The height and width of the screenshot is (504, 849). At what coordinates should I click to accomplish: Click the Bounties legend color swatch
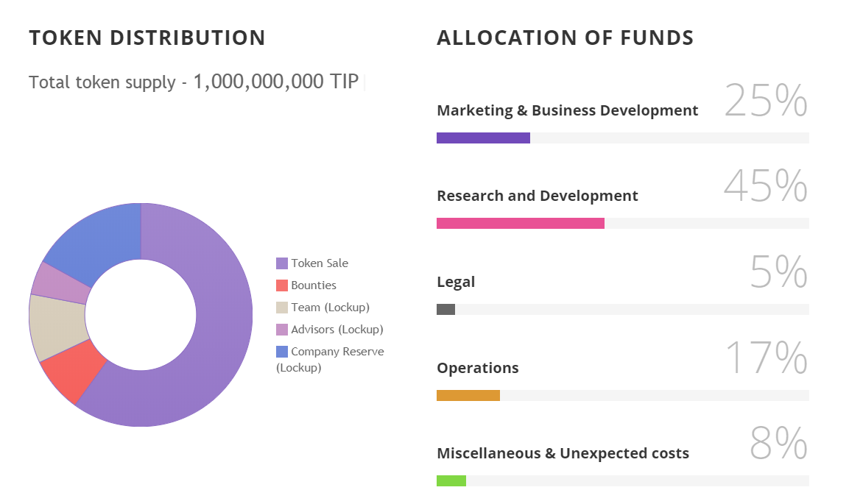pyautogui.click(x=282, y=285)
